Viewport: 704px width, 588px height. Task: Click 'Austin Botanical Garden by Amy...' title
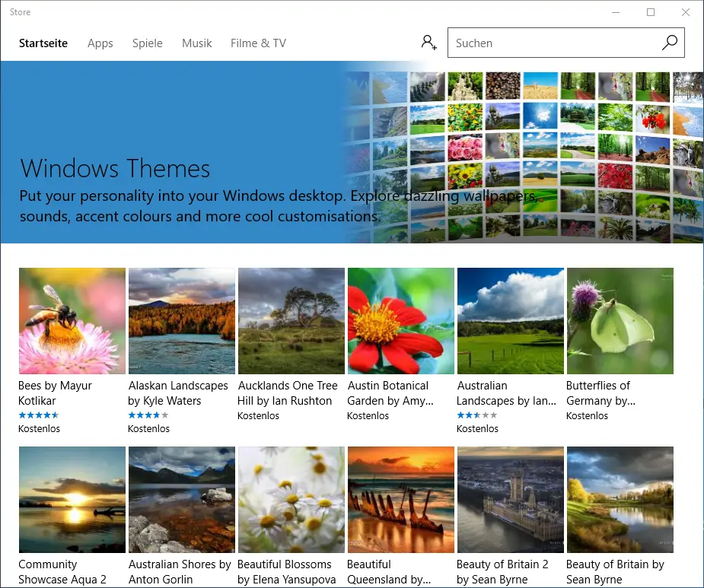[x=390, y=393]
